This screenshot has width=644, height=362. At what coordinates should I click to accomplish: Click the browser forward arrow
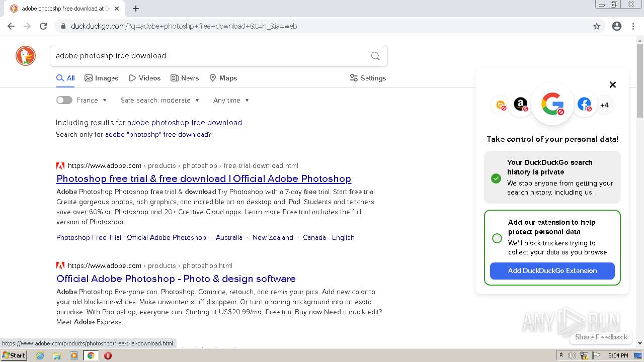pos(27,26)
